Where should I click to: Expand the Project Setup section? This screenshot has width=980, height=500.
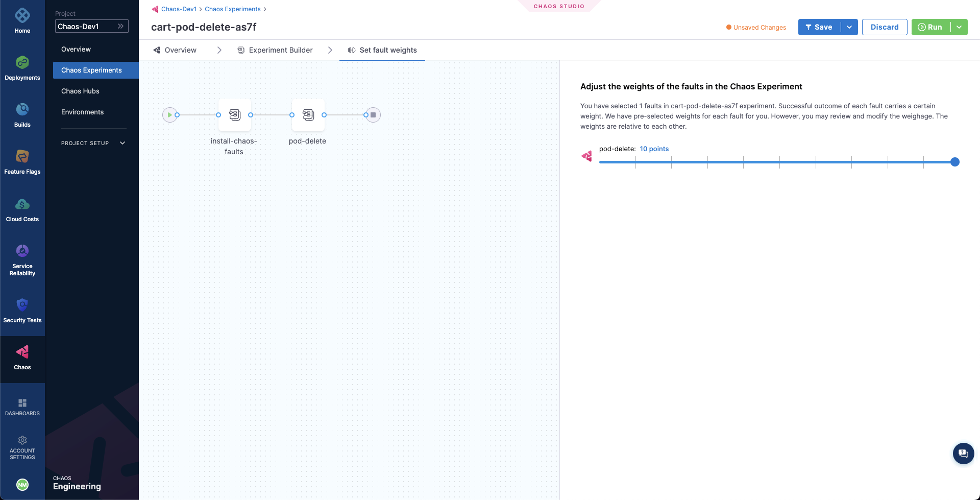click(x=93, y=143)
